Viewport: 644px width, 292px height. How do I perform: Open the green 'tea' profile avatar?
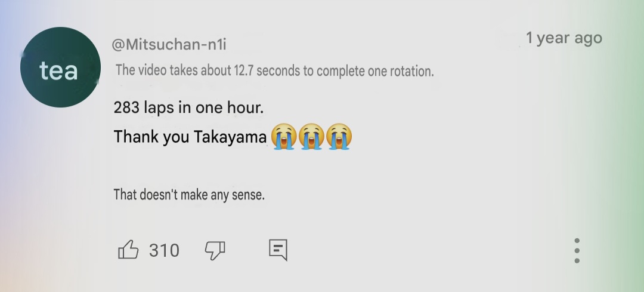pos(60,67)
